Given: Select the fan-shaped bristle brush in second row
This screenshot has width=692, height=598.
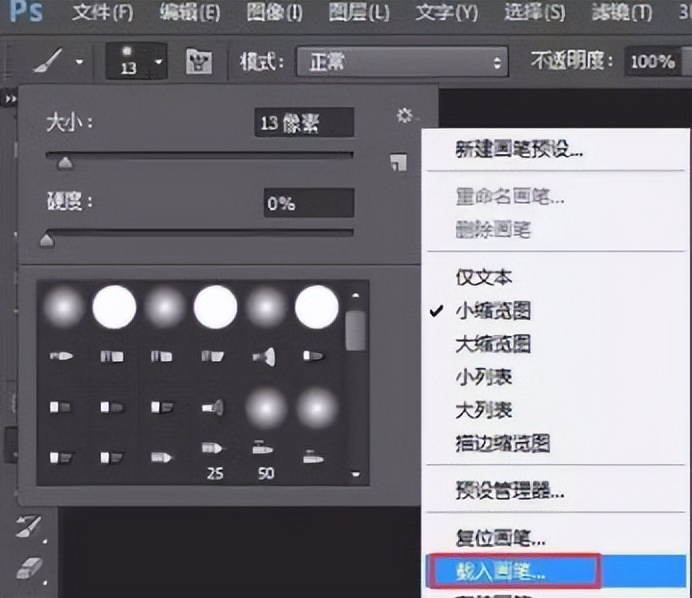Looking at the screenshot, I should point(265,357).
